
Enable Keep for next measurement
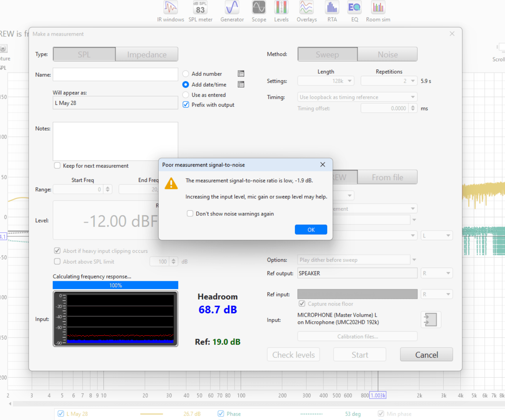tap(57, 165)
